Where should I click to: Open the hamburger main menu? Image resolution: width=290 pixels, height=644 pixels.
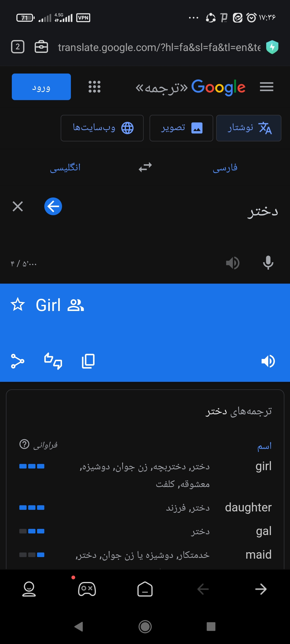pyautogui.click(x=266, y=87)
